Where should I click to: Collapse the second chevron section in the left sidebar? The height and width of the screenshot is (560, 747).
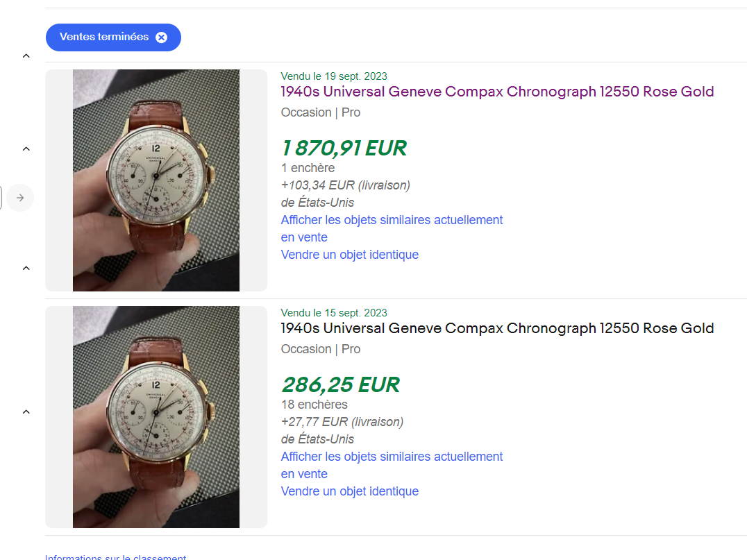[x=26, y=149]
